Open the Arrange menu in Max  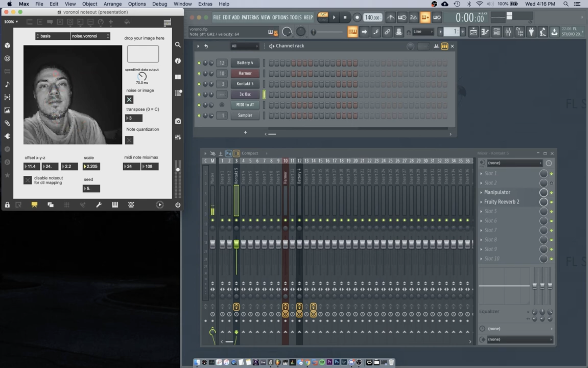click(x=112, y=4)
